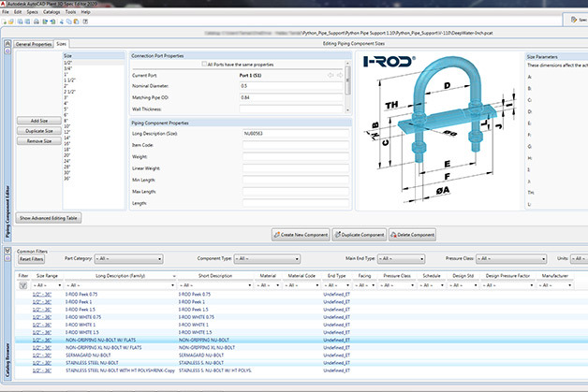Expand the Component Type filter dropdown
This screenshot has height=392, width=588.
[x=271, y=259]
